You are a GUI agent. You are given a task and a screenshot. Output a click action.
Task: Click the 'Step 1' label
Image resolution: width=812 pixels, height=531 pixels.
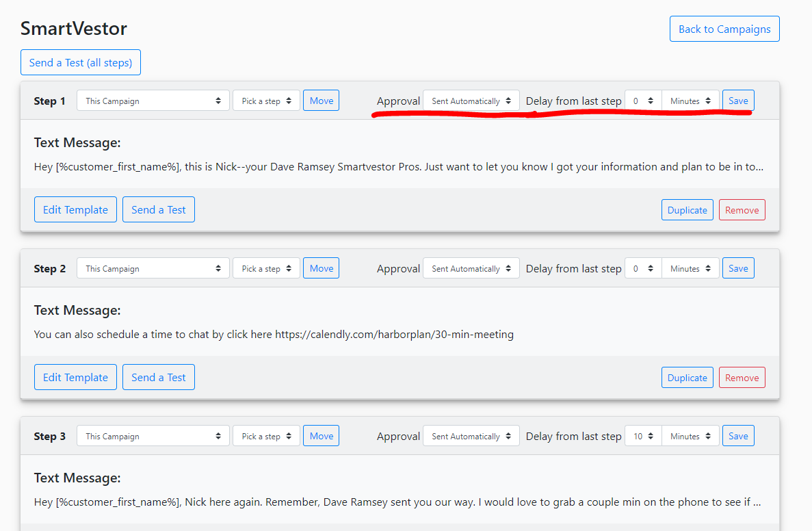[50, 101]
